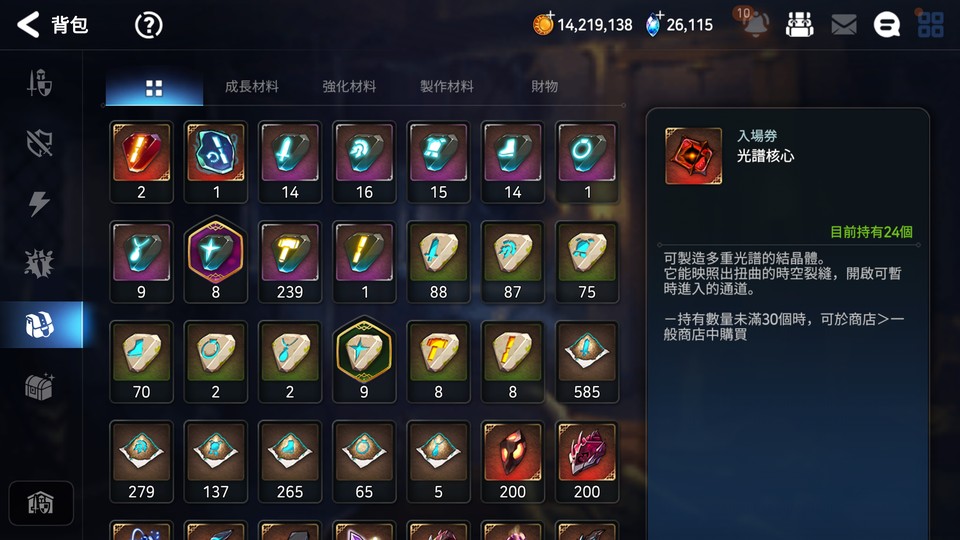Image resolution: width=960 pixels, height=540 pixels.
Task: Switch to the 製作材料 tab
Action: 446,86
